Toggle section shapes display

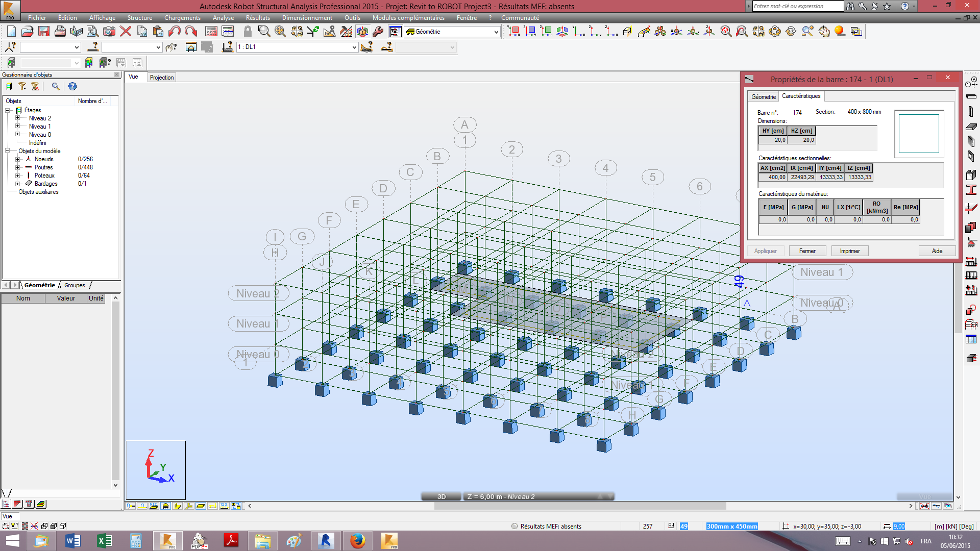[x=177, y=506]
